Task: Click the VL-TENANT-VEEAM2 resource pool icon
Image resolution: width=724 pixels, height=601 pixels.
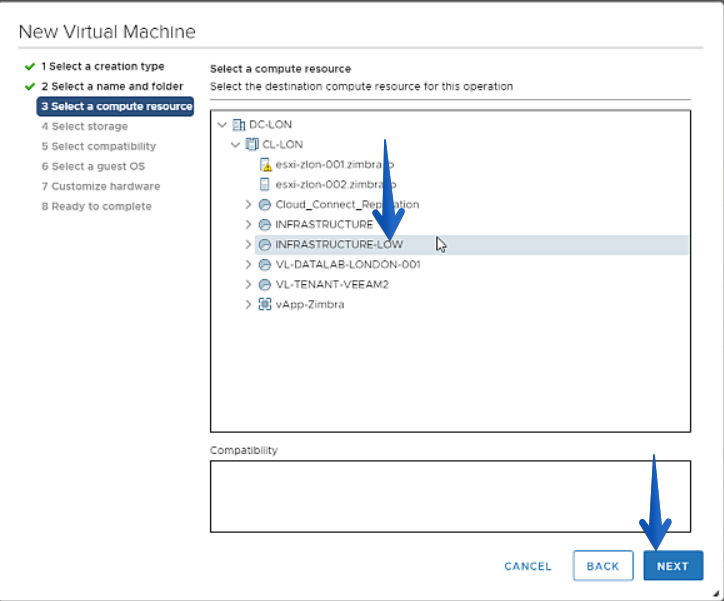Action: point(265,285)
